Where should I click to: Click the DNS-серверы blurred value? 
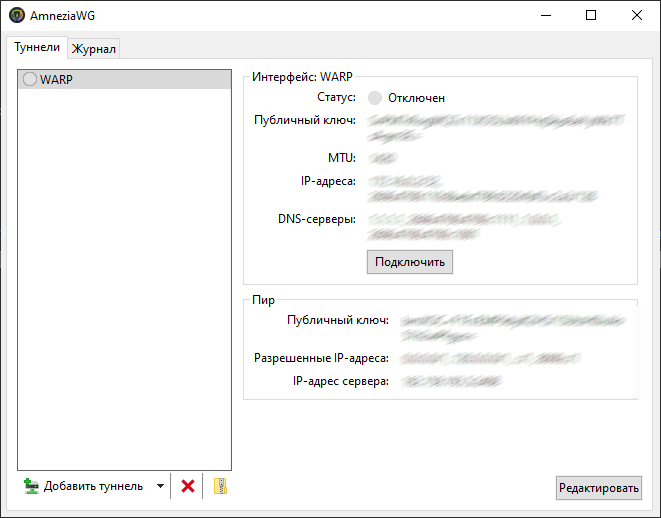(464, 227)
